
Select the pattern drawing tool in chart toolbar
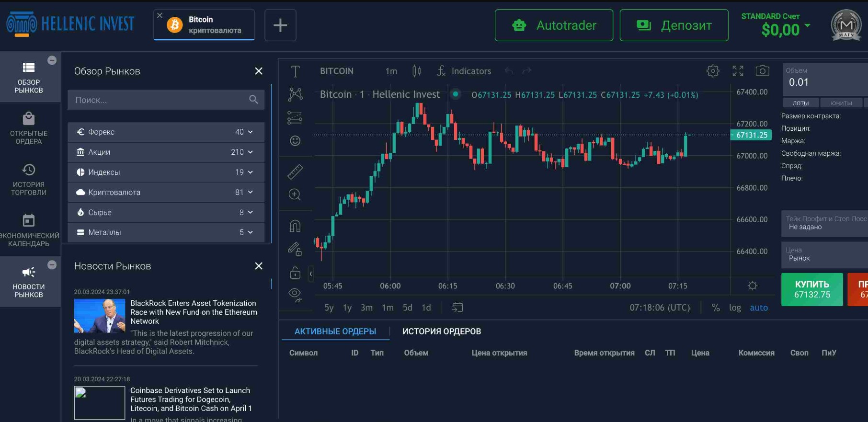(295, 94)
